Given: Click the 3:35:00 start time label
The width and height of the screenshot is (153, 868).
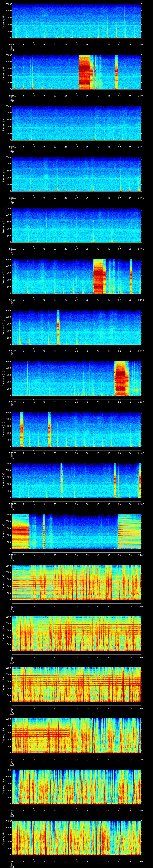Looking at the screenshot, I should pyautogui.click(x=12, y=708).
